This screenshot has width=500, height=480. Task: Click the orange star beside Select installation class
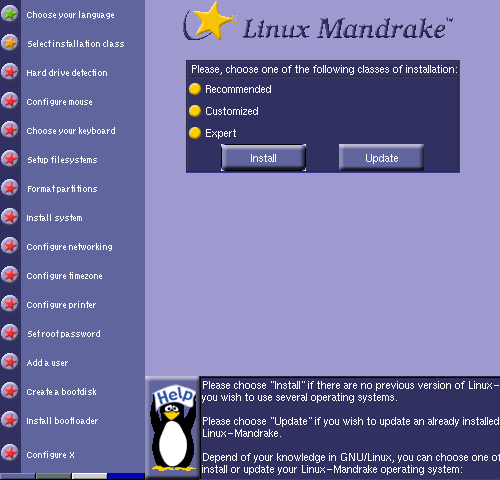tap(10, 43)
